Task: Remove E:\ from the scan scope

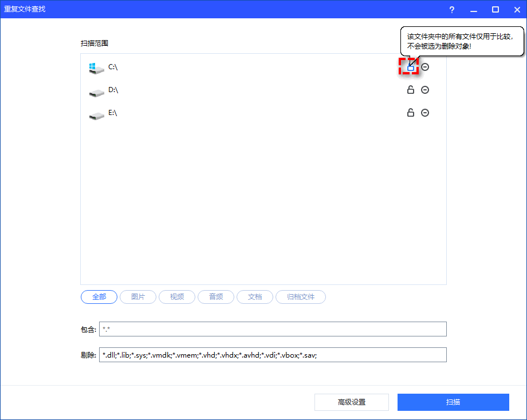Action: tap(424, 112)
